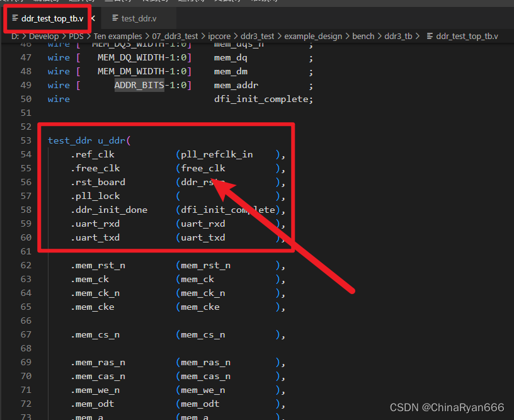Click .mem_odt port on line 72
514x420 pixels.
pyautogui.click(x=93, y=404)
